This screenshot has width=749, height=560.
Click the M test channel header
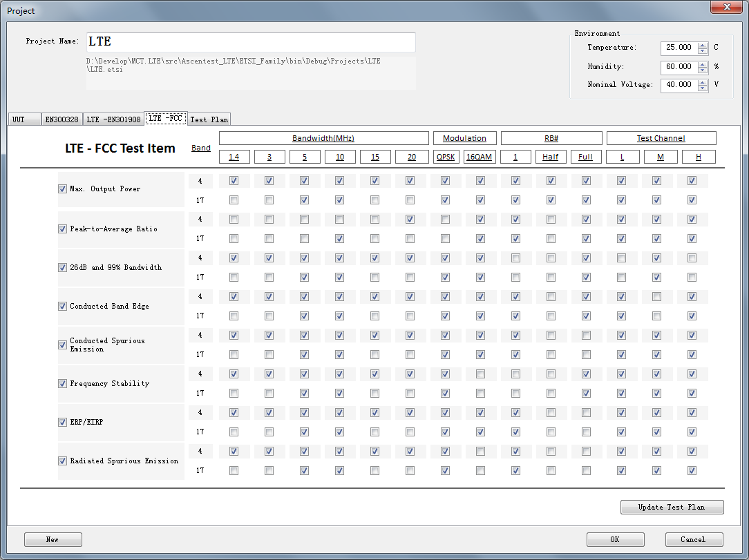coord(661,157)
